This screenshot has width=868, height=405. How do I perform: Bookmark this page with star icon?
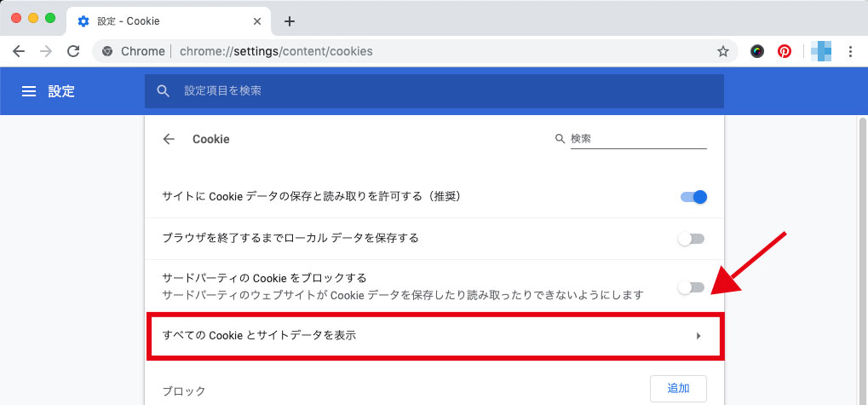coord(723,51)
